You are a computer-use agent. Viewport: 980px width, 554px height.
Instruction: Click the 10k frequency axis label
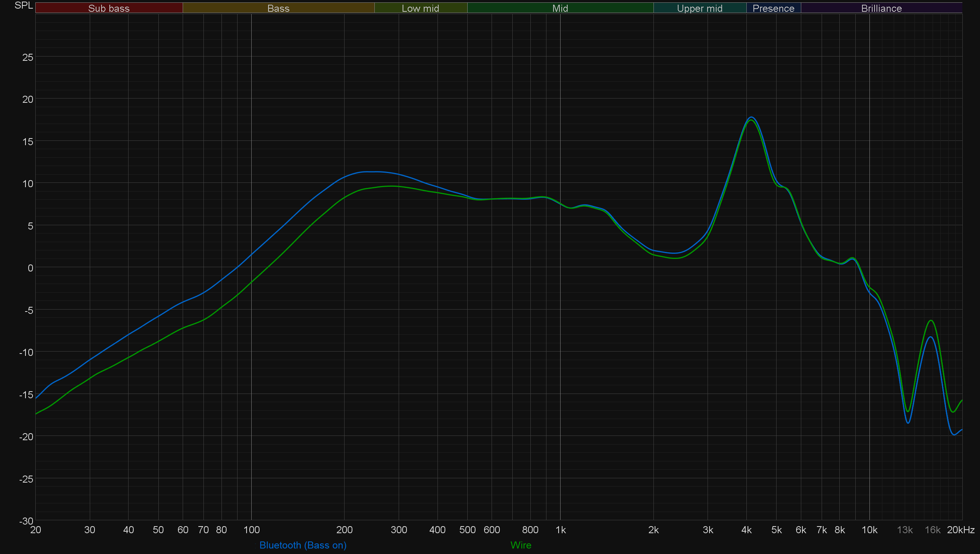[869, 530]
